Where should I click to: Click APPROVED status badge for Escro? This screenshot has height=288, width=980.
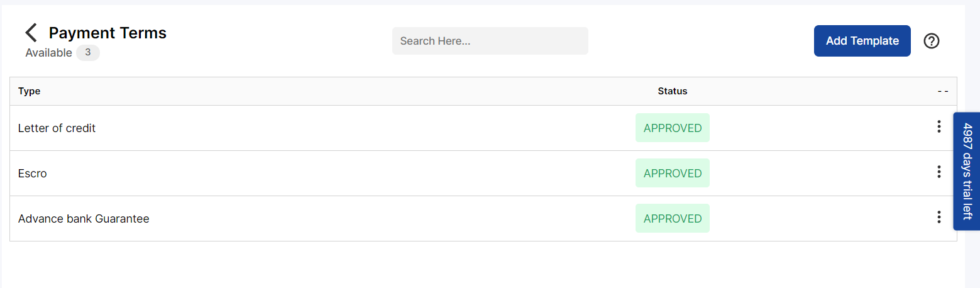click(x=672, y=173)
